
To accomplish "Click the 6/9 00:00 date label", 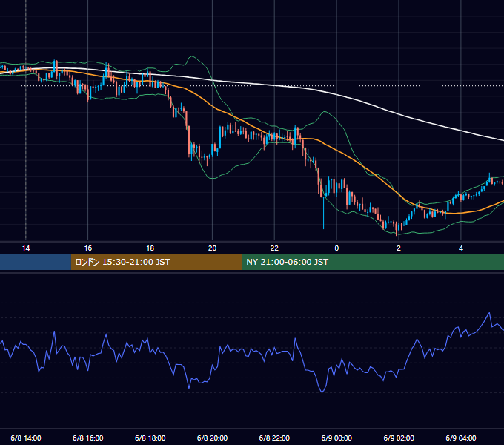I will tap(336, 438).
